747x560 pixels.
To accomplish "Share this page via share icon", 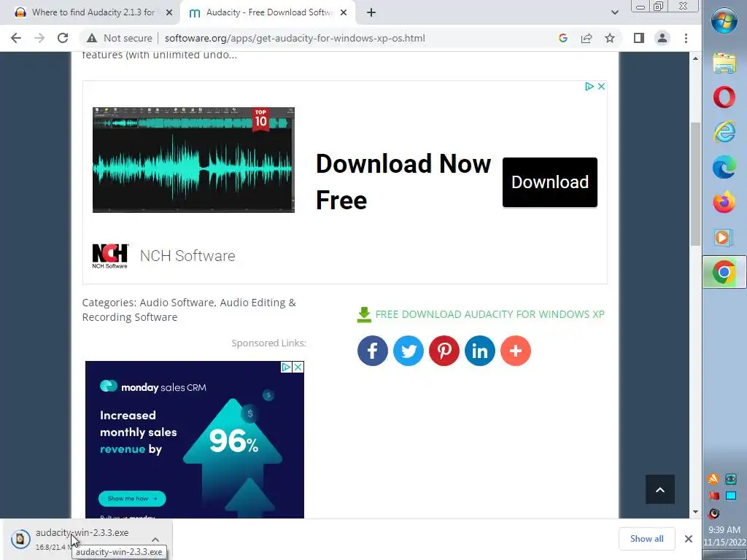I will tap(587, 38).
